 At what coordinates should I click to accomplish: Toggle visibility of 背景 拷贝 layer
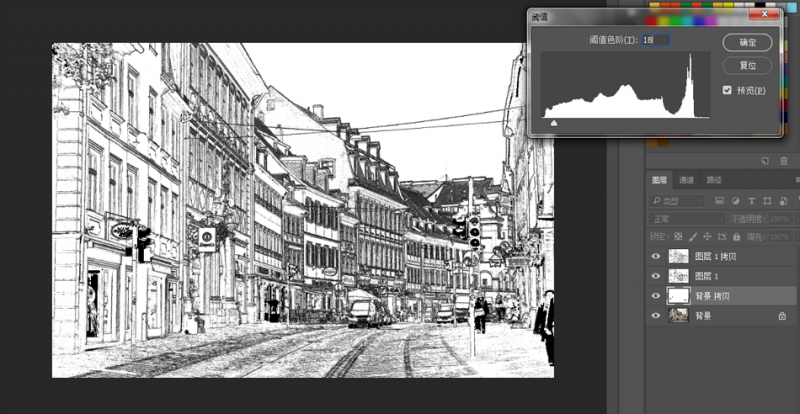pyautogui.click(x=656, y=296)
